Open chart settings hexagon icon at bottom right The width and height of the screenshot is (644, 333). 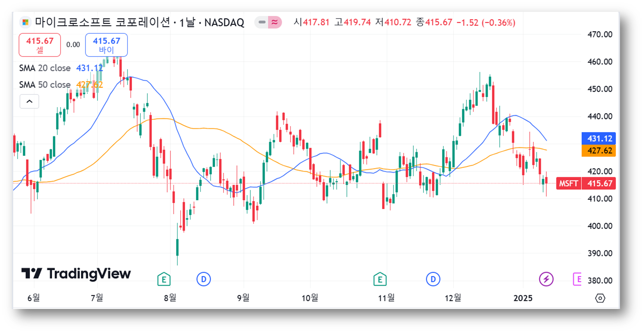tap(600, 298)
